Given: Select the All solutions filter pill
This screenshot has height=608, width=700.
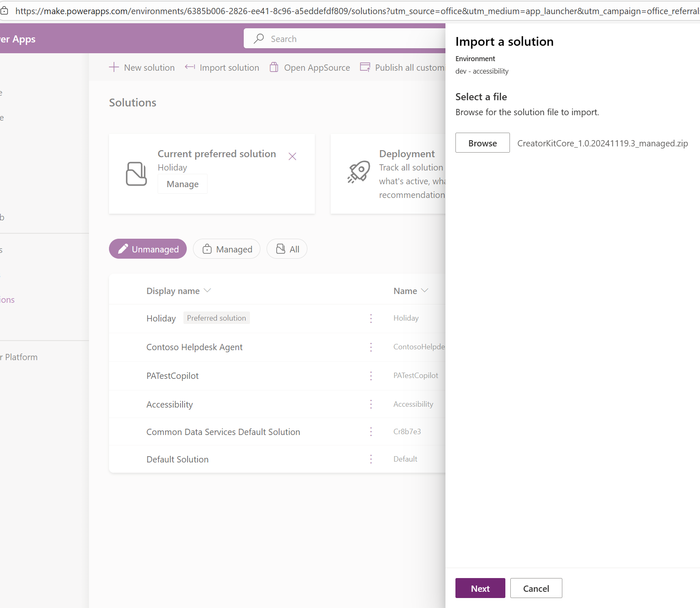Looking at the screenshot, I should click(x=287, y=249).
